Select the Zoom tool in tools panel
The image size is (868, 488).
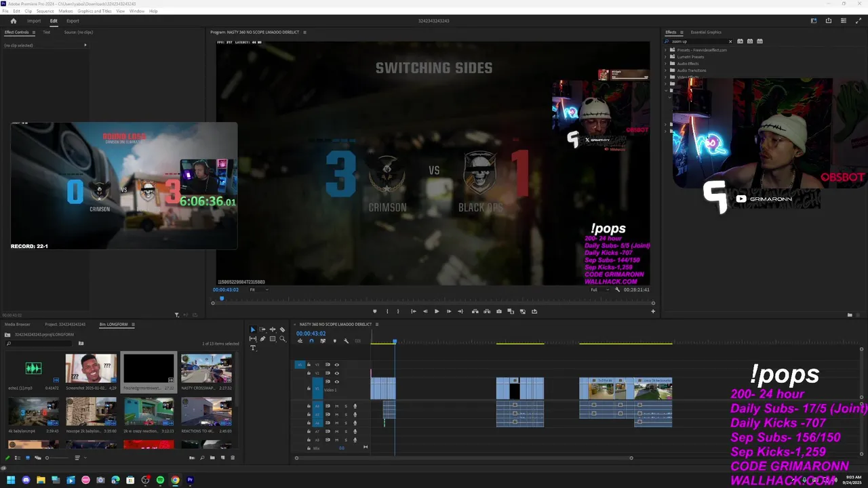pos(282,339)
